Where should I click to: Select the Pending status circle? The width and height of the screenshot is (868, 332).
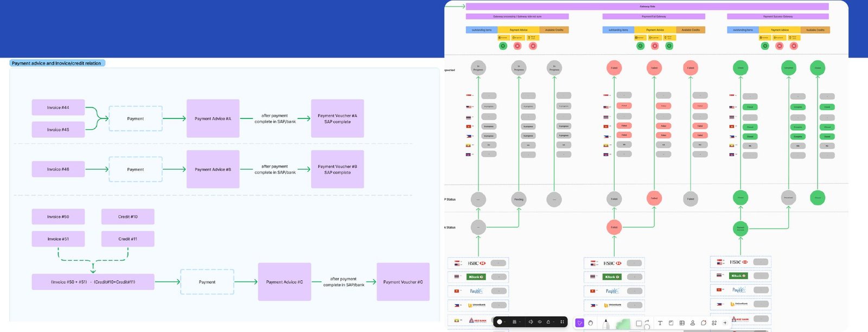[519, 199]
